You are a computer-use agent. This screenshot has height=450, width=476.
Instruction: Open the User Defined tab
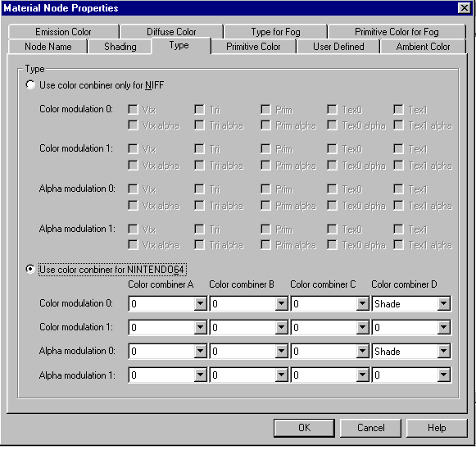click(x=338, y=47)
